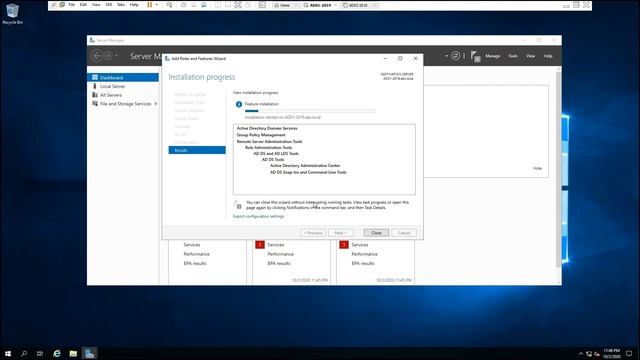Open Task View from taskbar

pyautogui.click(x=40, y=353)
